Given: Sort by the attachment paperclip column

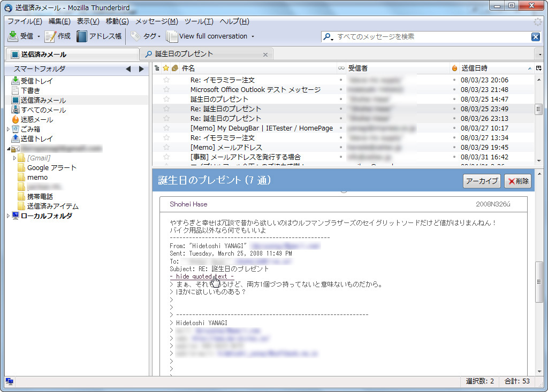Looking at the screenshot, I should click(x=175, y=68).
